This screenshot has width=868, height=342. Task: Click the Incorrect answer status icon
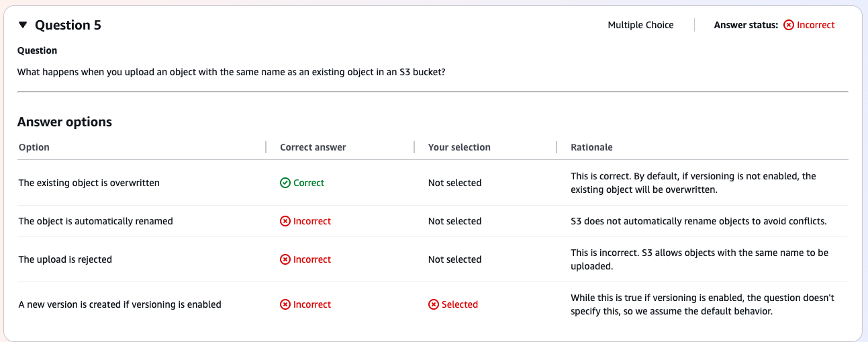tap(789, 25)
